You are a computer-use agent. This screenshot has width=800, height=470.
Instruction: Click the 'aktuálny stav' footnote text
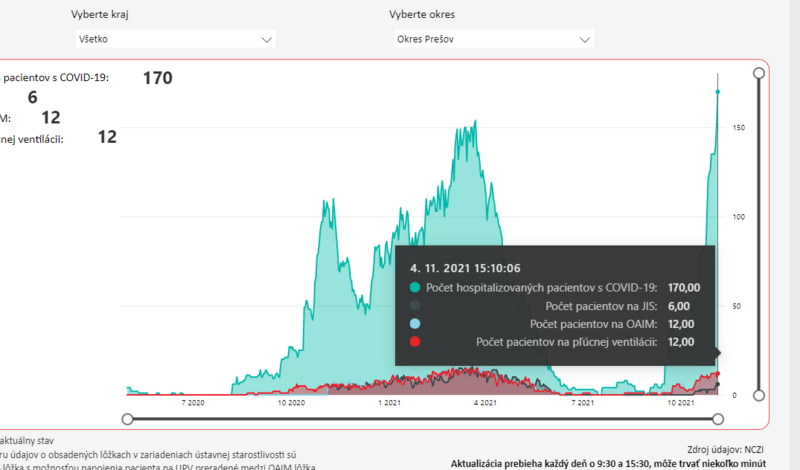coord(27,440)
